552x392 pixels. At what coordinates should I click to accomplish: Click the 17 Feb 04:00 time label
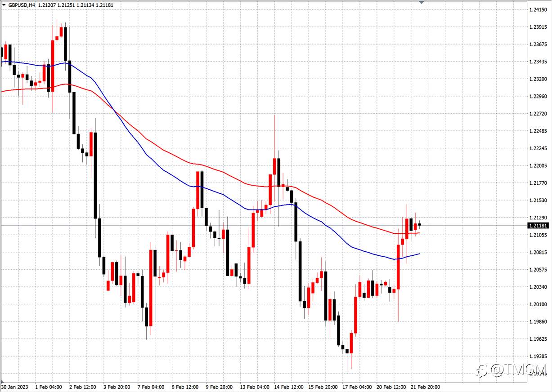click(x=357, y=387)
